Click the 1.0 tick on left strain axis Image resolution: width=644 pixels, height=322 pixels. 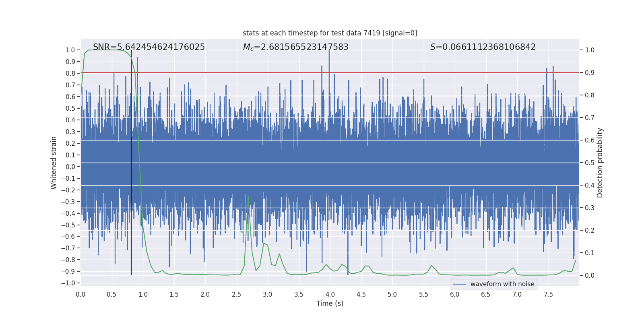[70, 50]
